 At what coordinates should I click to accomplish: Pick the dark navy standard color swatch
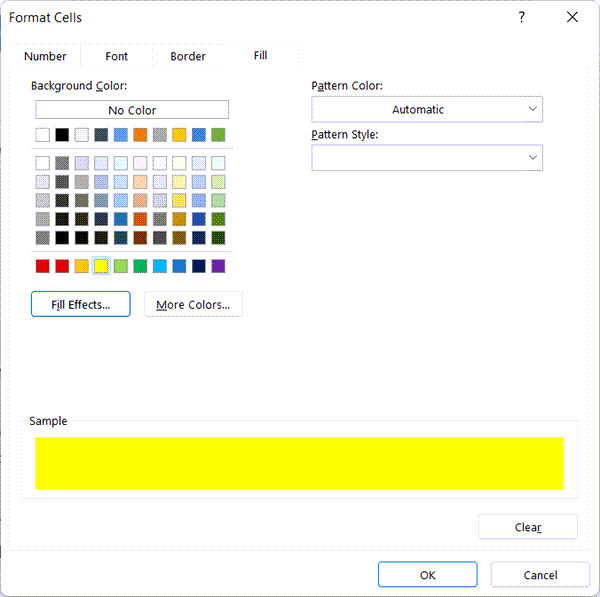198,266
